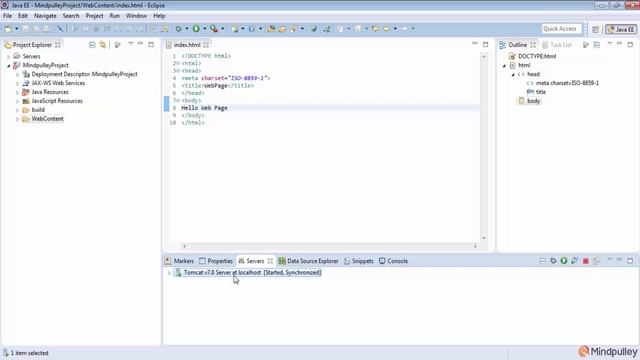Switch to the Markers tab
The height and width of the screenshot is (360, 640).
tap(180, 261)
